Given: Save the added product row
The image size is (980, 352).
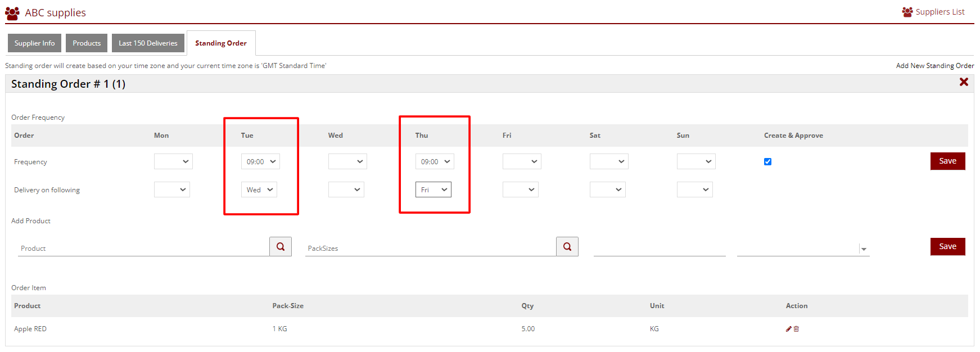Looking at the screenshot, I should (947, 247).
